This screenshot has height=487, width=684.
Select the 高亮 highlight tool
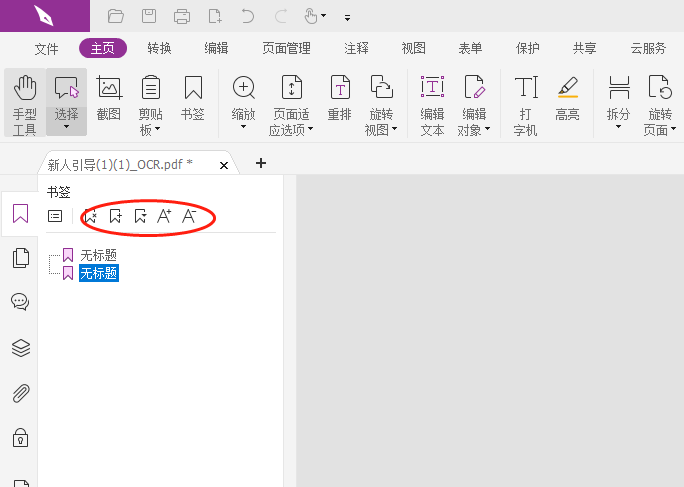[x=568, y=98]
